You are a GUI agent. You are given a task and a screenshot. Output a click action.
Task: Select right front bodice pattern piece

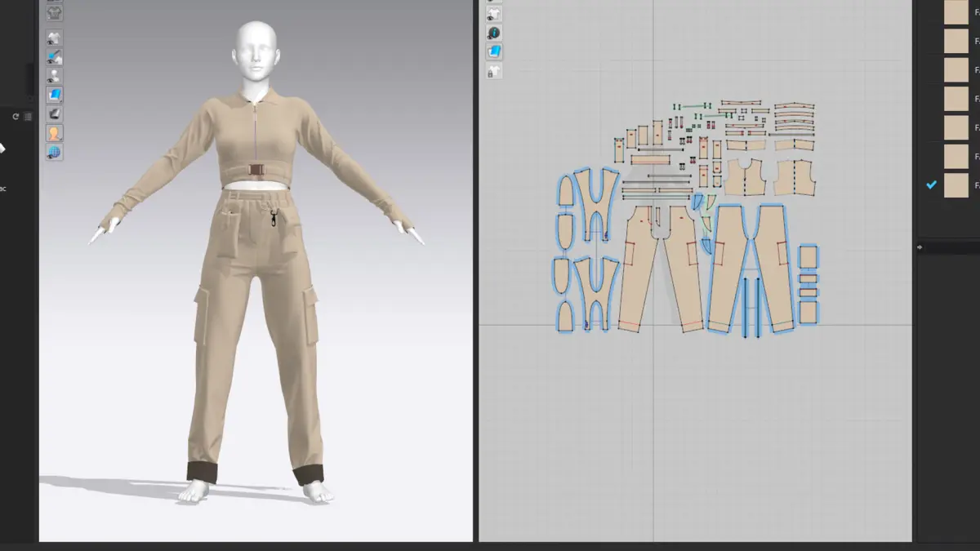(x=795, y=177)
